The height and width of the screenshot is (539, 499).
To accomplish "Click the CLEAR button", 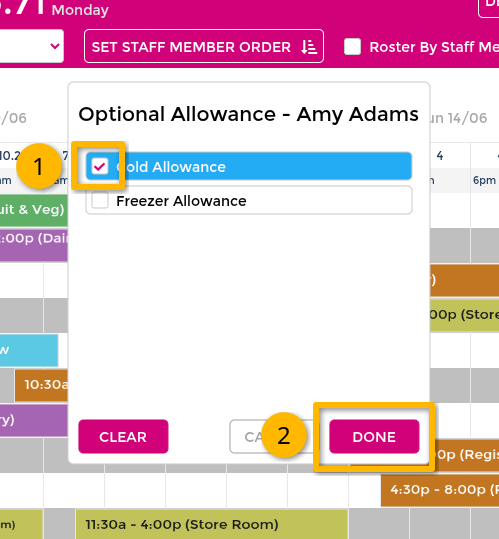I will pyautogui.click(x=123, y=437).
